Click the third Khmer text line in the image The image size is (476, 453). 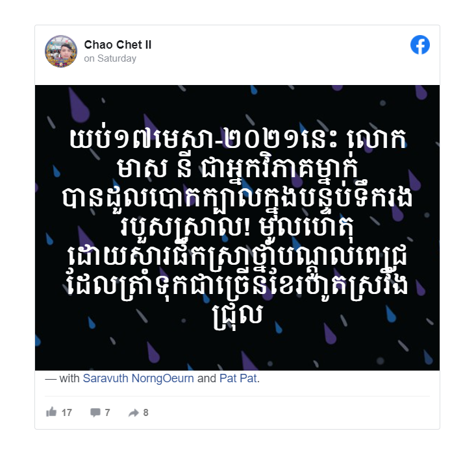pyautogui.click(x=238, y=199)
